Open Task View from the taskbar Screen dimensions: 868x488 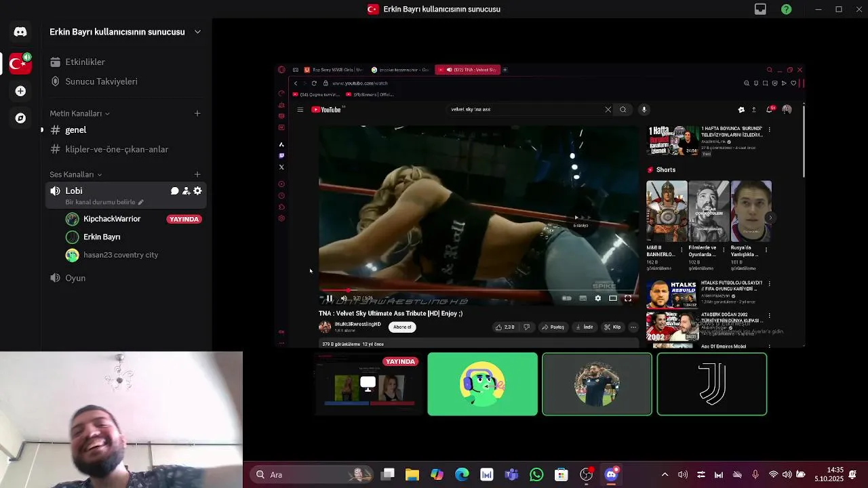click(x=388, y=474)
